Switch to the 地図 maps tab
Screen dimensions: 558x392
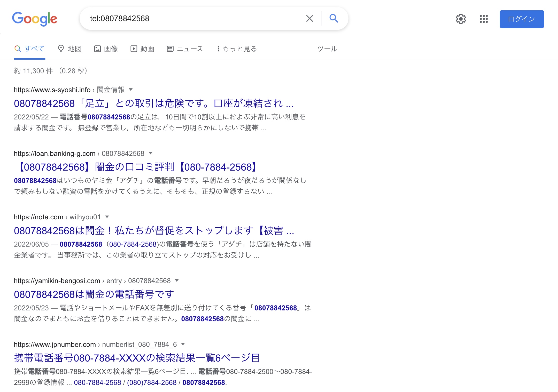(x=70, y=49)
